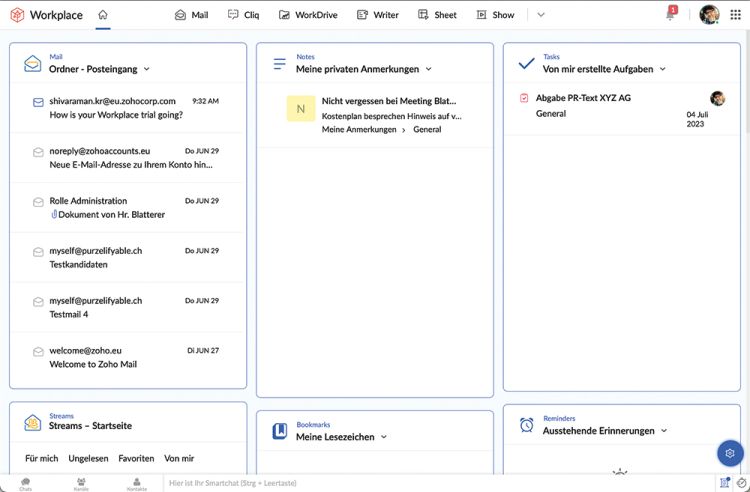Click the Notes widget icon
Screen dimensions: 750x492
pyautogui.click(x=279, y=64)
